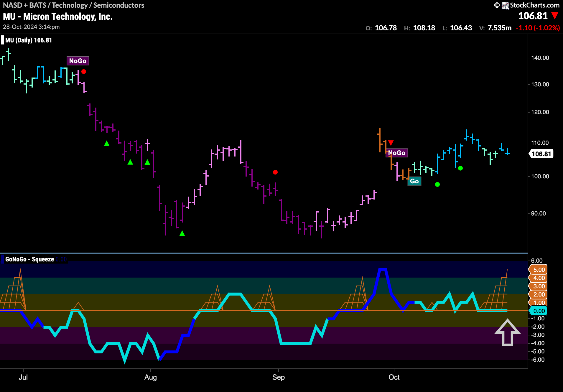Click the red down-triangle above October NoGo
The height and width of the screenshot is (392, 563).
[x=391, y=143]
